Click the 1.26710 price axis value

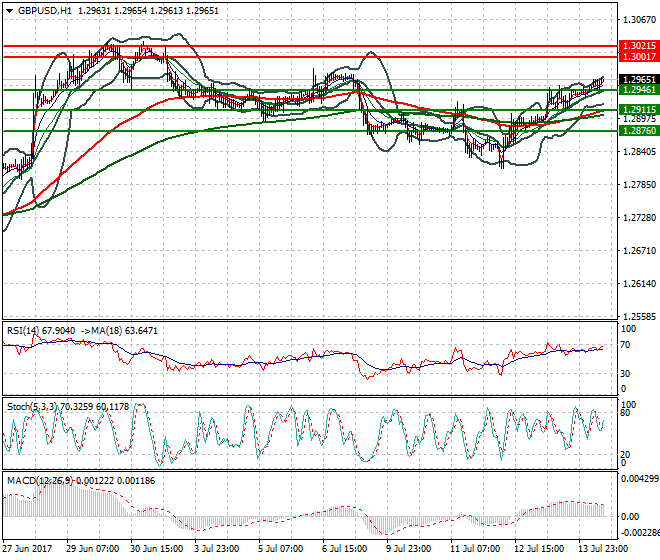pyautogui.click(x=639, y=251)
